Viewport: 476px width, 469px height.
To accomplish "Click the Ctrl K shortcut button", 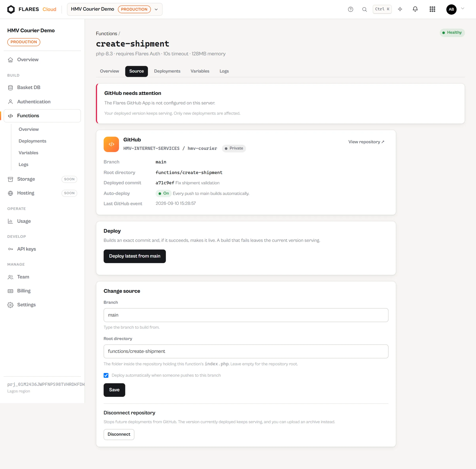I will point(382,9).
